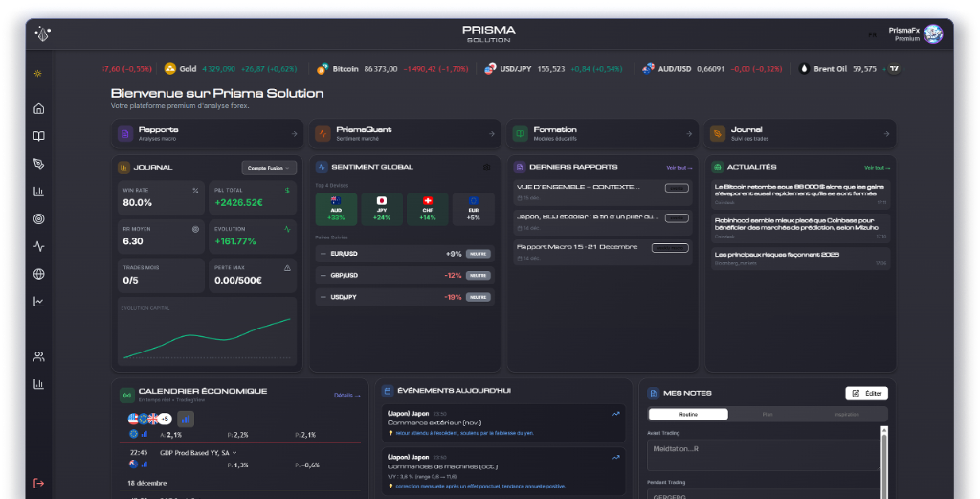The image size is (980, 499).
Task: Click badge button on Rapport Macro row
Action: pyautogui.click(x=670, y=248)
